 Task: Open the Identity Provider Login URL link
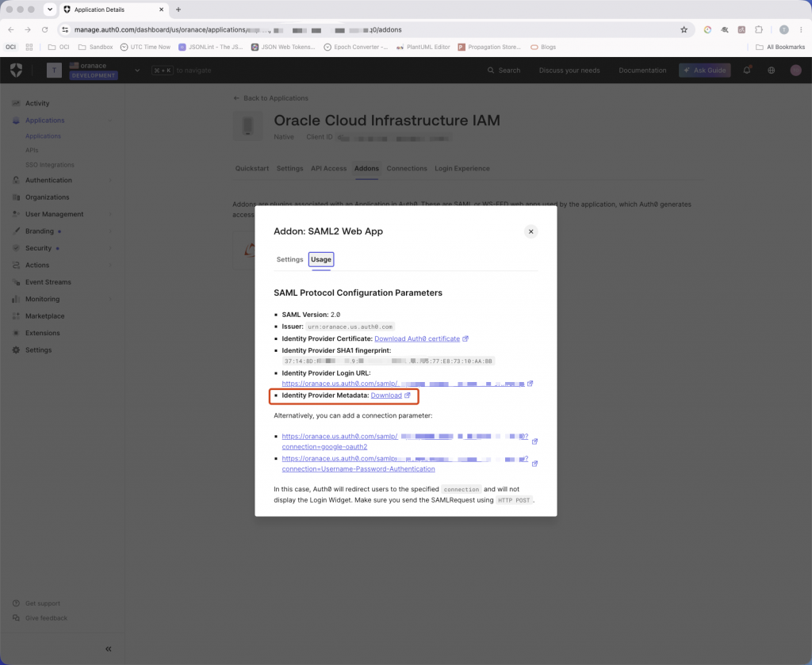tap(403, 384)
